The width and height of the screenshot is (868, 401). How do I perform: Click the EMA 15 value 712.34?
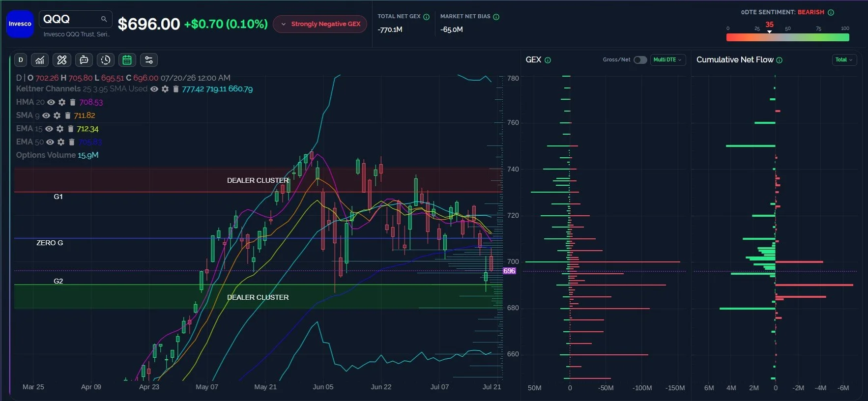[87, 129]
